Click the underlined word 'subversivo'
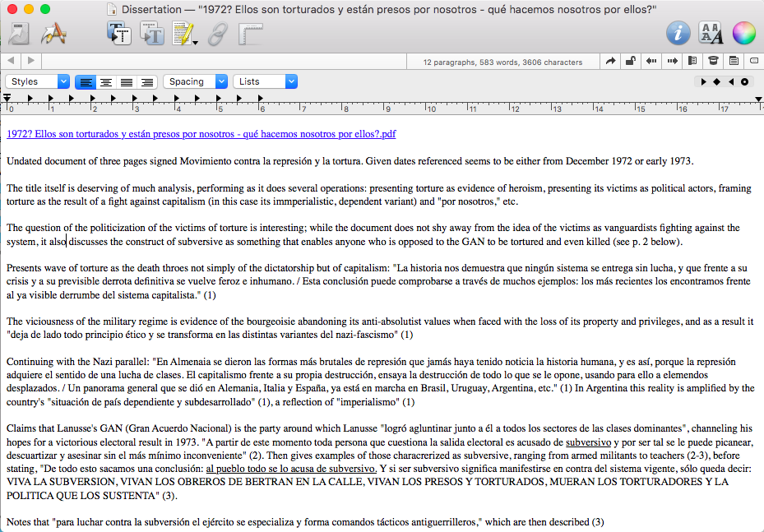 coord(588,442)
